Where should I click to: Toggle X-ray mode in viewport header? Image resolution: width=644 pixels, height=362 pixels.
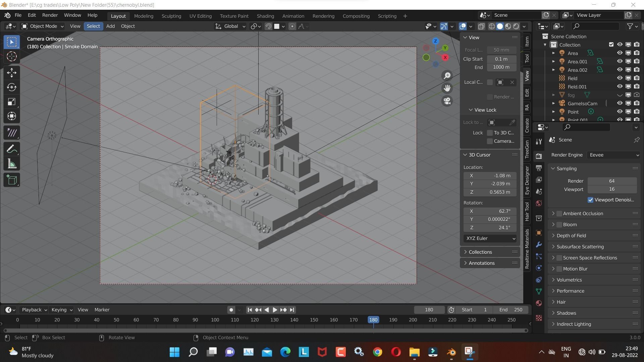(481, 26)
